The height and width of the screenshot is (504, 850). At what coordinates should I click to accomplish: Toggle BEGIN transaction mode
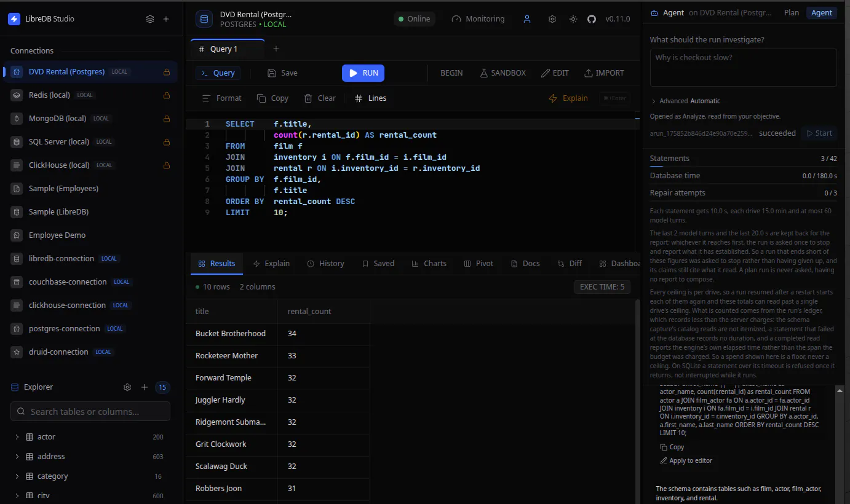[451, 73]
